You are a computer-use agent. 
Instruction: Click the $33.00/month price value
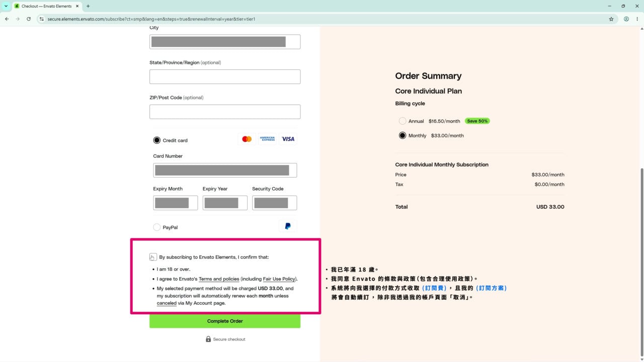(548, 174)
